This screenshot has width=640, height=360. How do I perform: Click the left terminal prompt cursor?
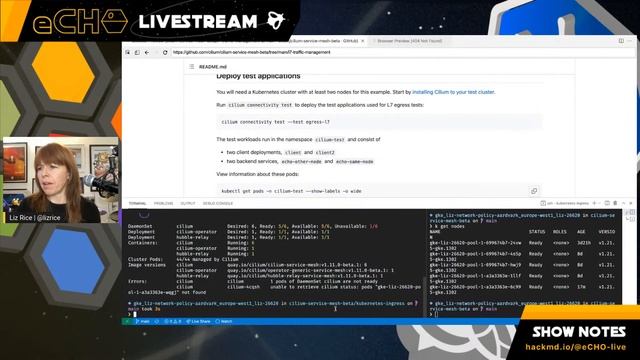[x=135, y=314]
